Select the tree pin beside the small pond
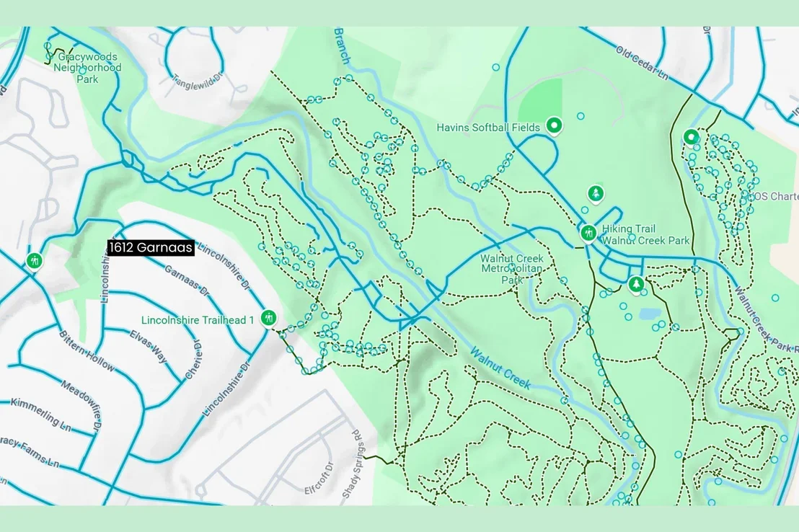 tap(636, 284)
